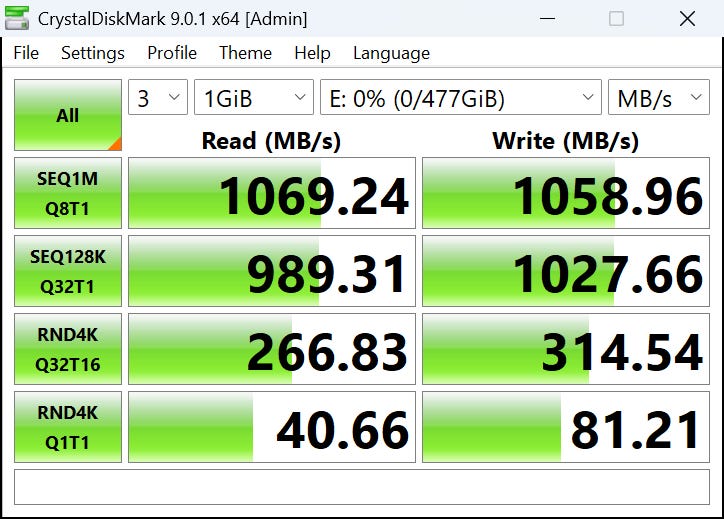The image size is (724, 519).
Task: Click the SEQ1M read result 1069.24
Action: pyautogui.click(x=272, y=193)
